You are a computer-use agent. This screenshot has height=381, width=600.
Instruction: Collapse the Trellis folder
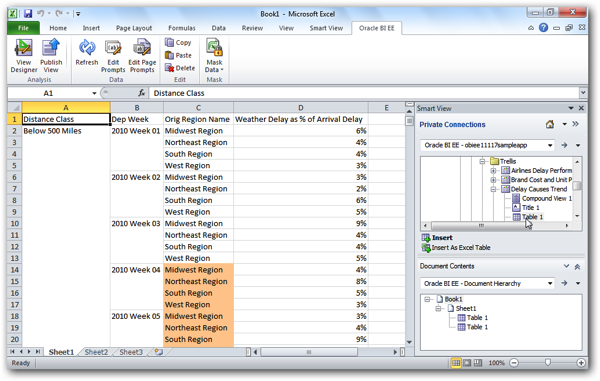(x=482, y=161)
